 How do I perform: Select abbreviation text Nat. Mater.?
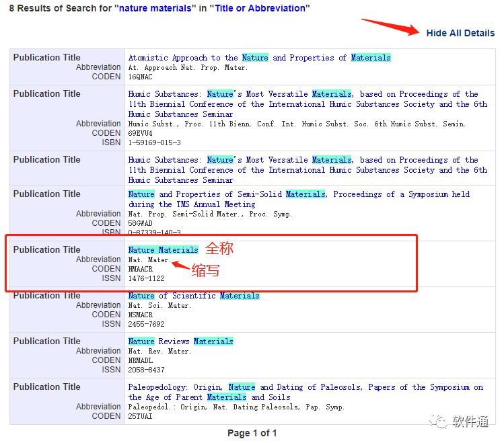149,259
